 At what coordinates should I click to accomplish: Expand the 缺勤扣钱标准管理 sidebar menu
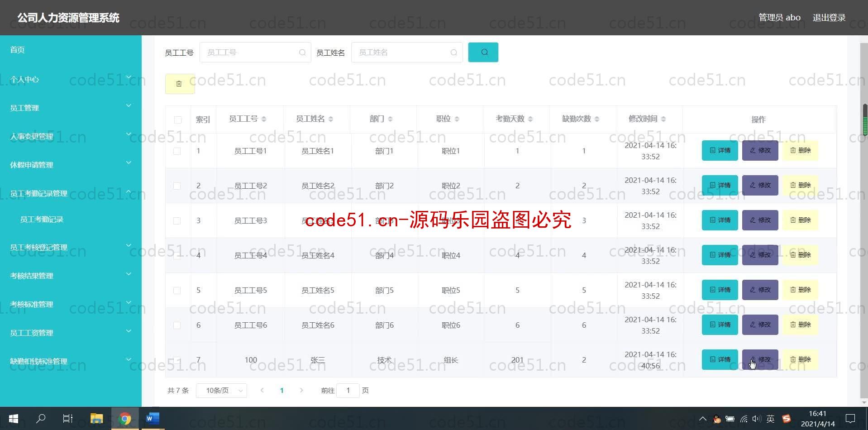[x=71, y=361]
